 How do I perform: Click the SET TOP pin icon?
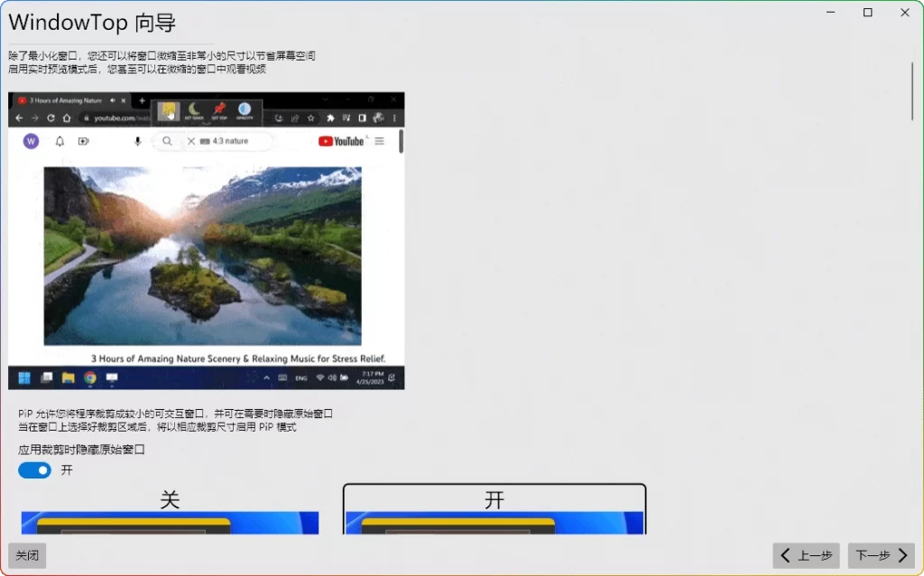pyautogui.click(x=218, y=108)
